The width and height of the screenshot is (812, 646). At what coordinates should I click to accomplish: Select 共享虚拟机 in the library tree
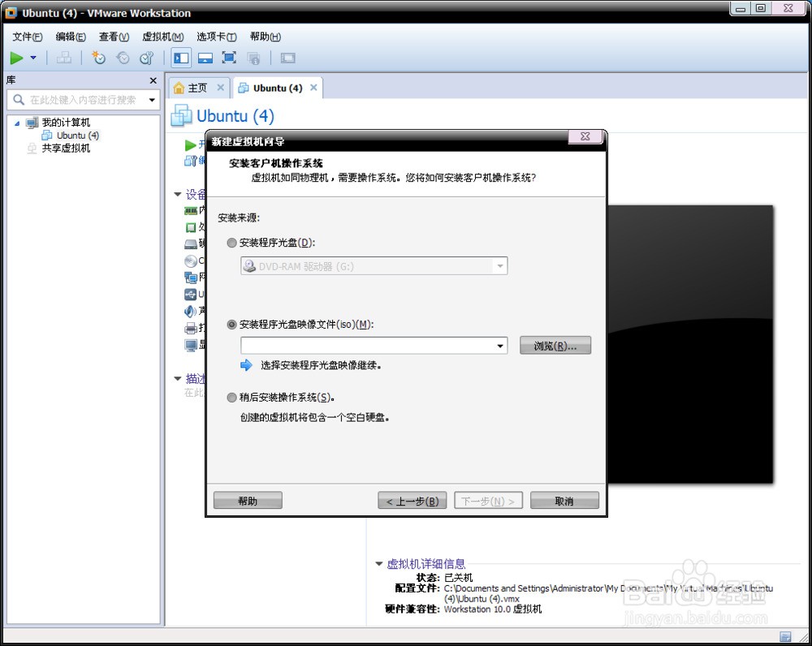click(66, 149)
